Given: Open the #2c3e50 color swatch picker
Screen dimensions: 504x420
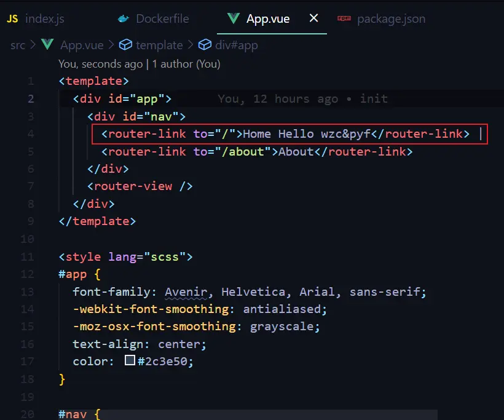Looking at the screenshot, I should (x=130, y=361).
